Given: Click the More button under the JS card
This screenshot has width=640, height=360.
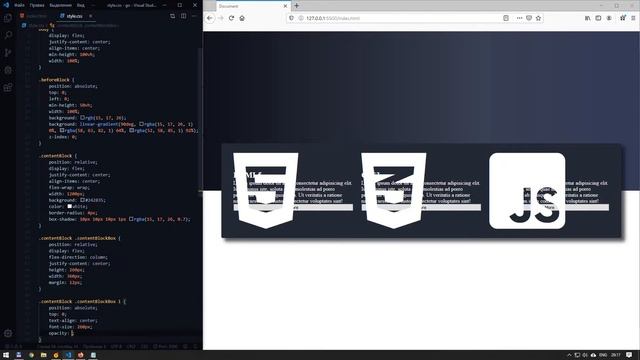Looking at the screenshot, I should point(549,208).
